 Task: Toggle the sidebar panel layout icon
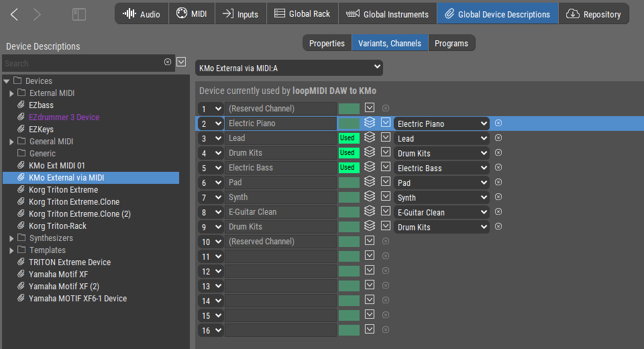click(x=79, y=14)
